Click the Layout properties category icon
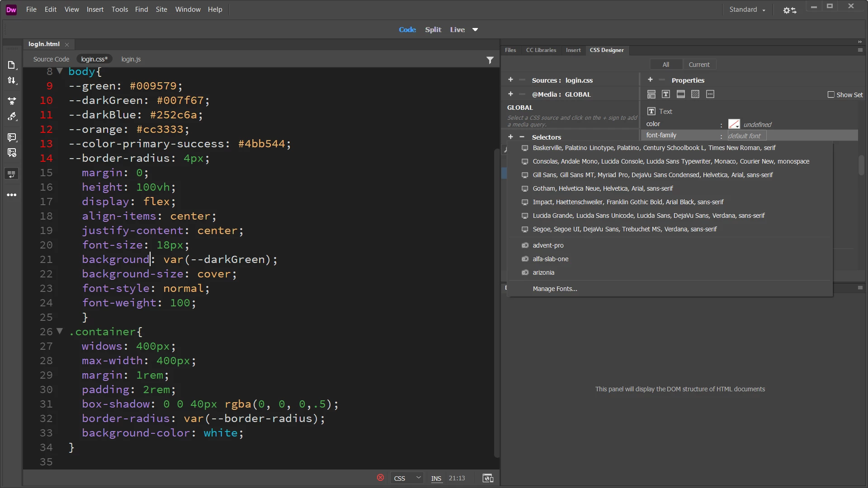The width and height of the screenshot is (868, 488). coord(651,94)
